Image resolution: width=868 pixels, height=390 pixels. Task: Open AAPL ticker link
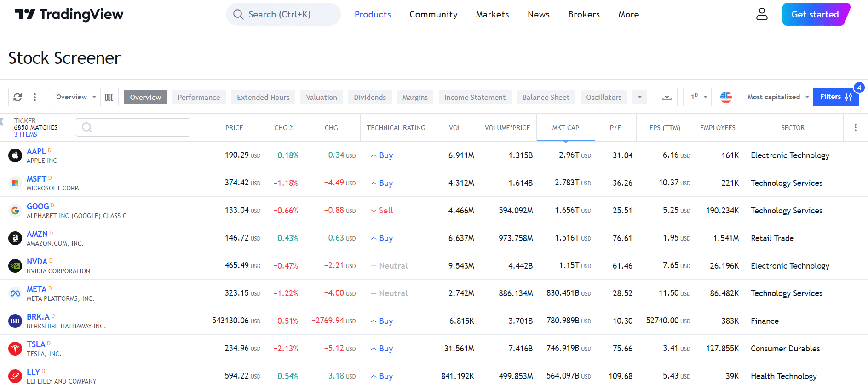pyautogui.click(x=36, y=151)
